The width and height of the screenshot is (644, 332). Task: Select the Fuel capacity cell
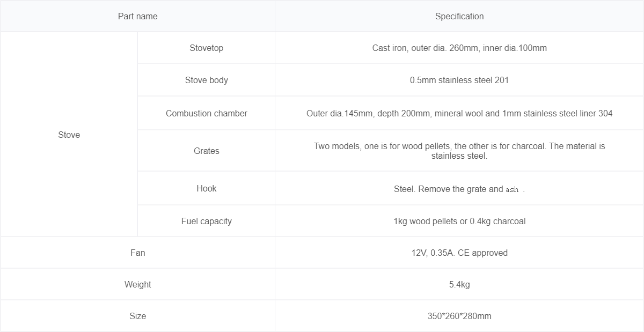(206, 221)
